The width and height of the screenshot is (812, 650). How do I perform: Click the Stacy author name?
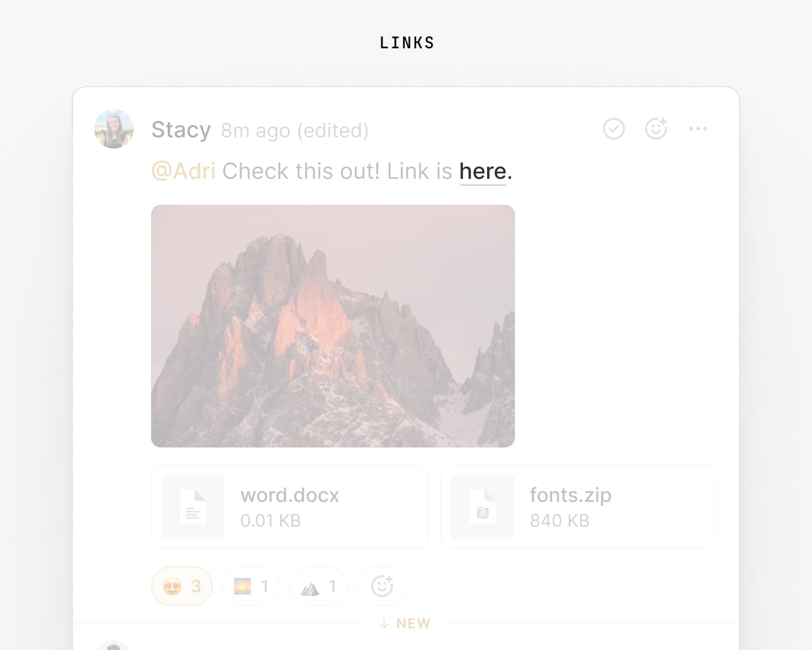tap(181, 130)
